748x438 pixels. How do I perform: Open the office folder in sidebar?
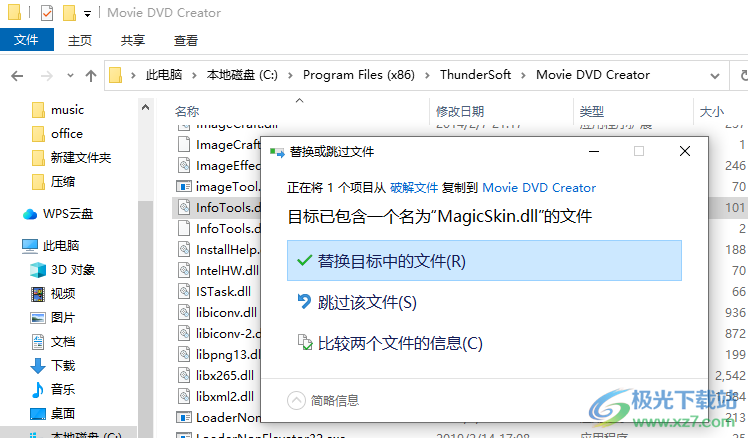point(67,134)
